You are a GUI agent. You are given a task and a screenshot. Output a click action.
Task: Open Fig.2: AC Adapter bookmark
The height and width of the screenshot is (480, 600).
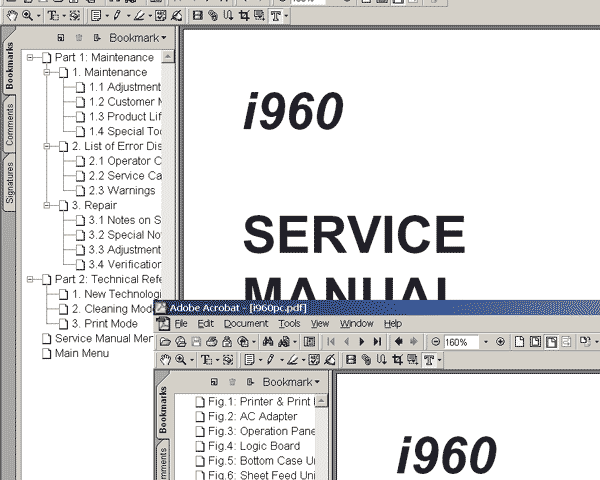coord(253,416)
